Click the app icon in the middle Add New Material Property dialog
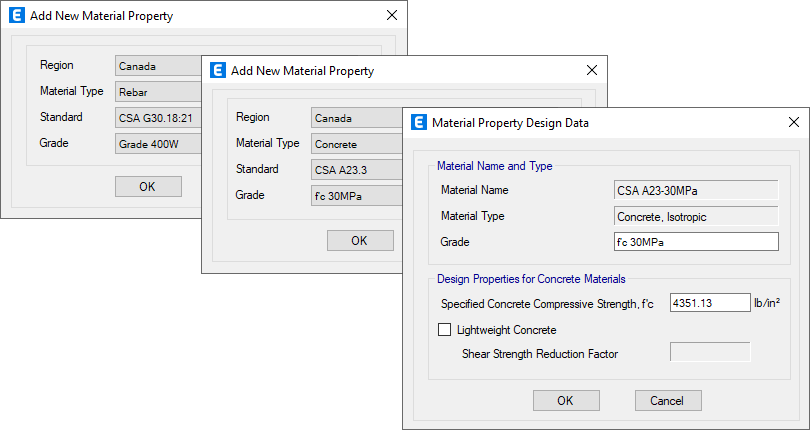This screenshot has height=430, width=810. click(x=218, y=71)
